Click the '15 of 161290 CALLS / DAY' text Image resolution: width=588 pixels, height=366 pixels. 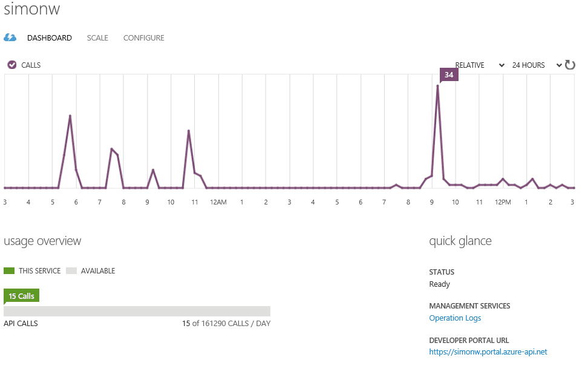226,323
